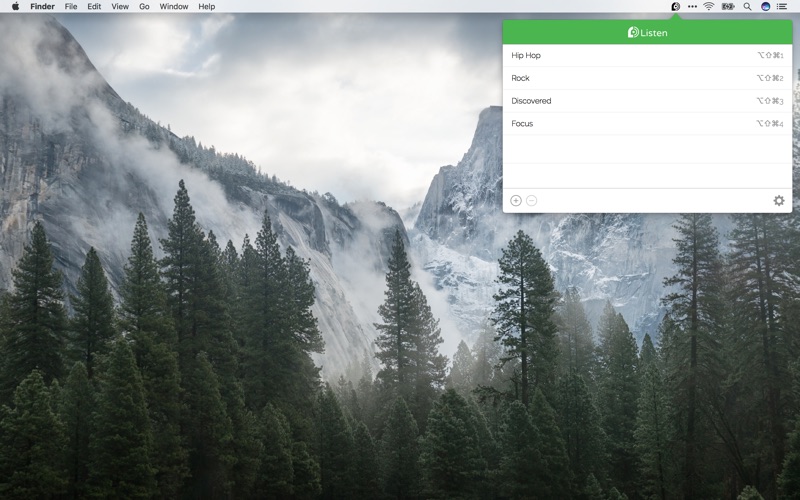Open the View menu

pos(120,7)
